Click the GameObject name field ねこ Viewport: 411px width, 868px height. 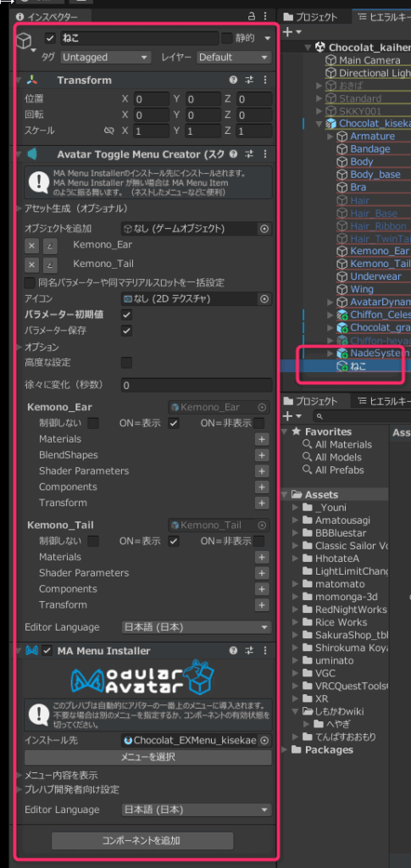point(139,39)
